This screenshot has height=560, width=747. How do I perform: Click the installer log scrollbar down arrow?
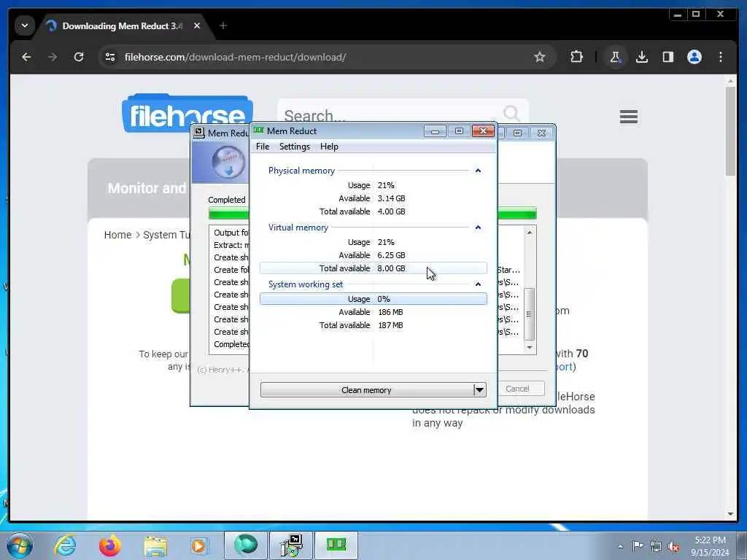pos(530,348)
